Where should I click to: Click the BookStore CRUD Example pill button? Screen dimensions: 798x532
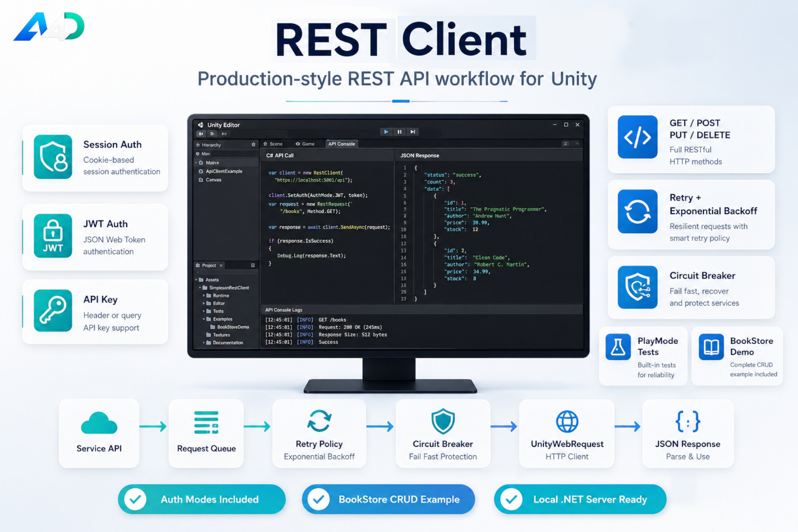[x=388, y=499]
